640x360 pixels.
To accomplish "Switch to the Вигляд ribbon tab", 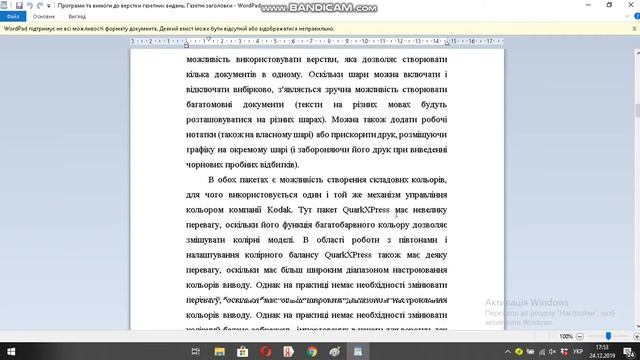I will 77,16.
